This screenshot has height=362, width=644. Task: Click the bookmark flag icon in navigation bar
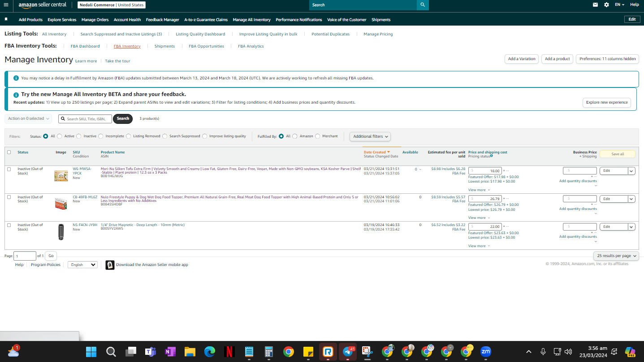point(6,19)
